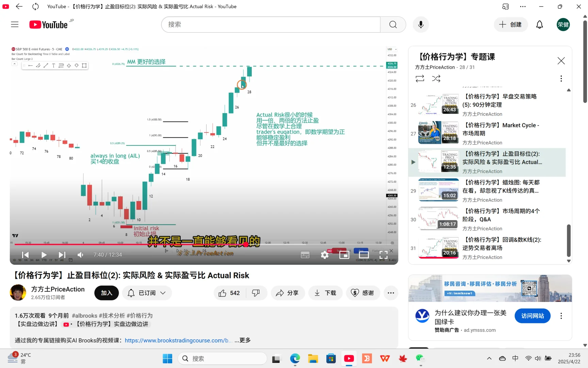This screenshot has width=588, height=368.
Task: Open playlist video Market Cycle - 市场周期
Action: [487, 134]
